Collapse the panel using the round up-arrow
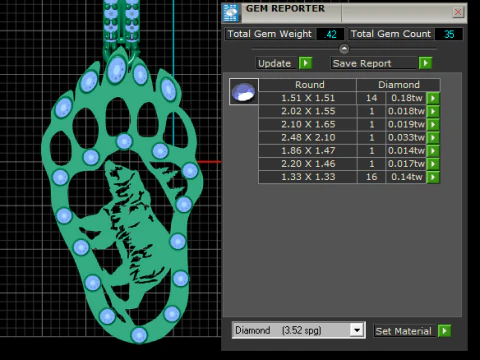The width and height of the screenshot is (480, 360). (344, 49)
